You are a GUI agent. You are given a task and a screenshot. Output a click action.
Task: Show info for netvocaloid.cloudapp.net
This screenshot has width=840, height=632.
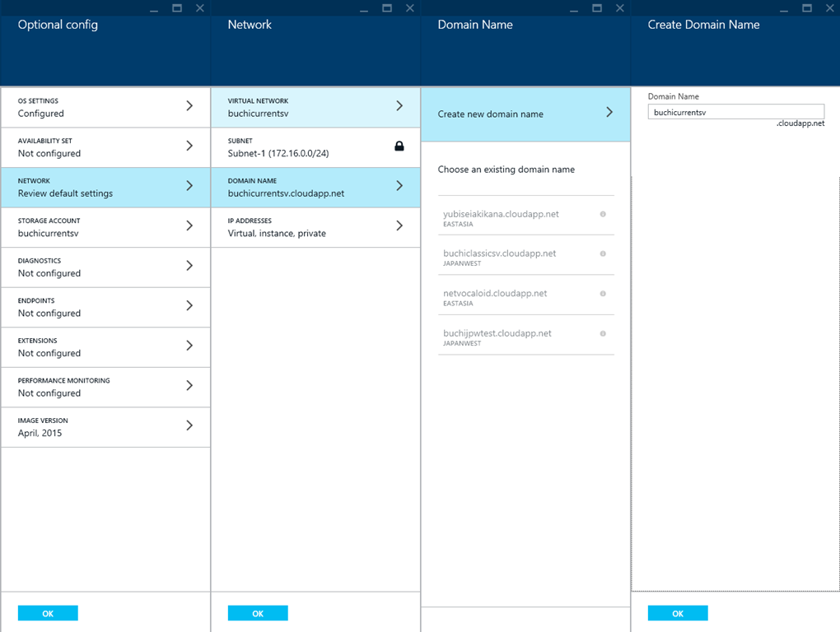coord(603,294)
